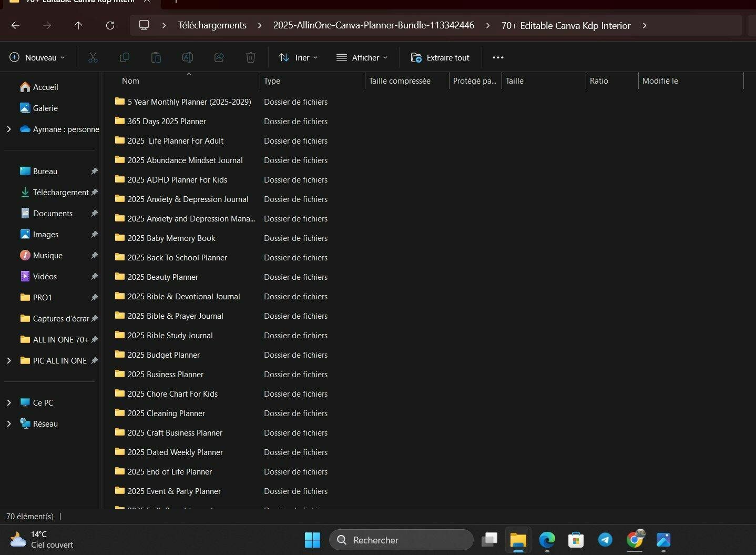Click the Delete trash icon

click(251, 57)
